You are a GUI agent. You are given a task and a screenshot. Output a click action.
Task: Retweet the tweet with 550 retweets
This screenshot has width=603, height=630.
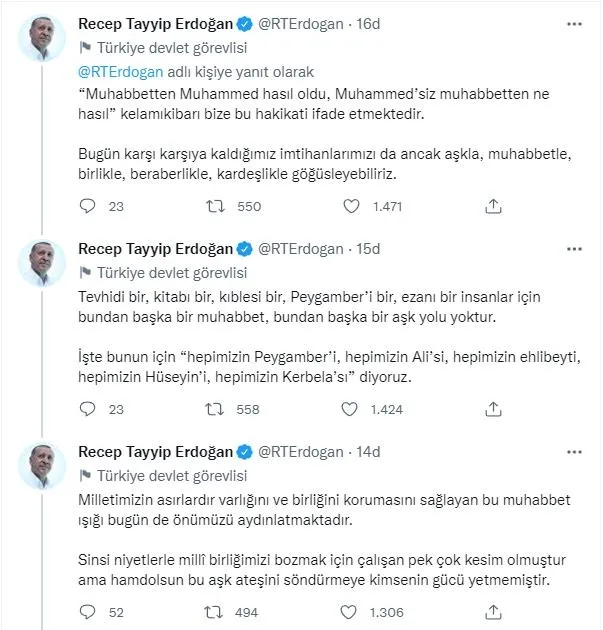(x=213, y=207)
